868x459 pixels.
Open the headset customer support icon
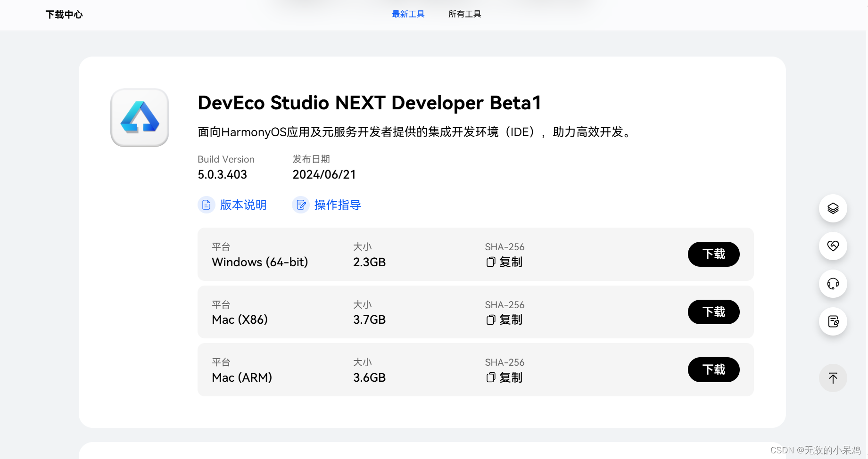(833, 284)
